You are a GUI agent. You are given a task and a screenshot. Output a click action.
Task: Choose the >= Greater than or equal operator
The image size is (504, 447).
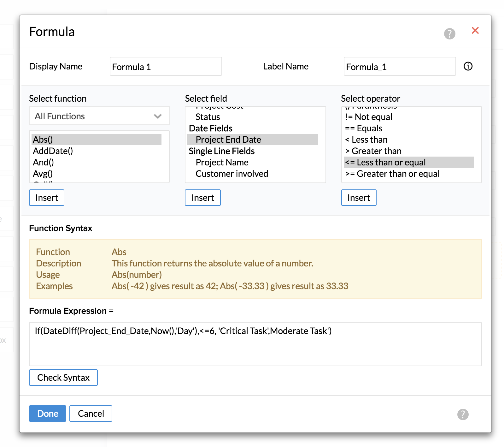point(392,174)
